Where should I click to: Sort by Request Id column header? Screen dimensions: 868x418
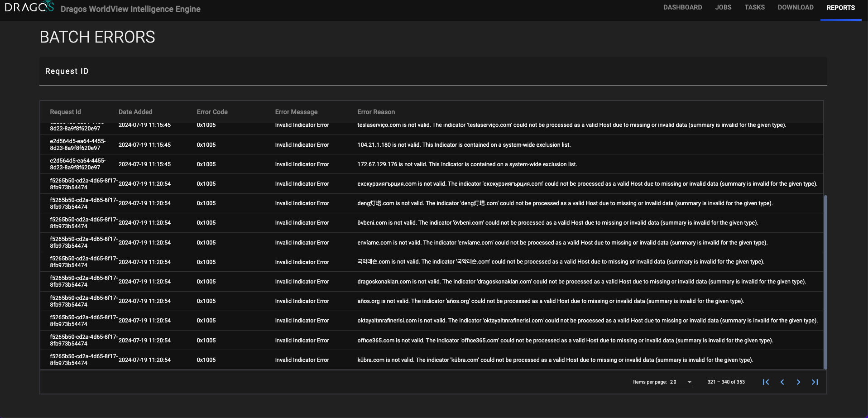pos(65,112)
